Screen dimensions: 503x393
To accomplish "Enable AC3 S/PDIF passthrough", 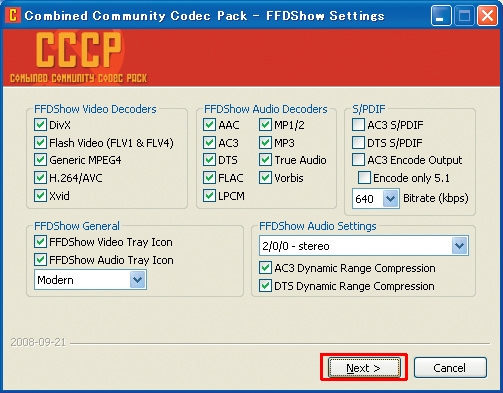I will click(x=358, y=125).
